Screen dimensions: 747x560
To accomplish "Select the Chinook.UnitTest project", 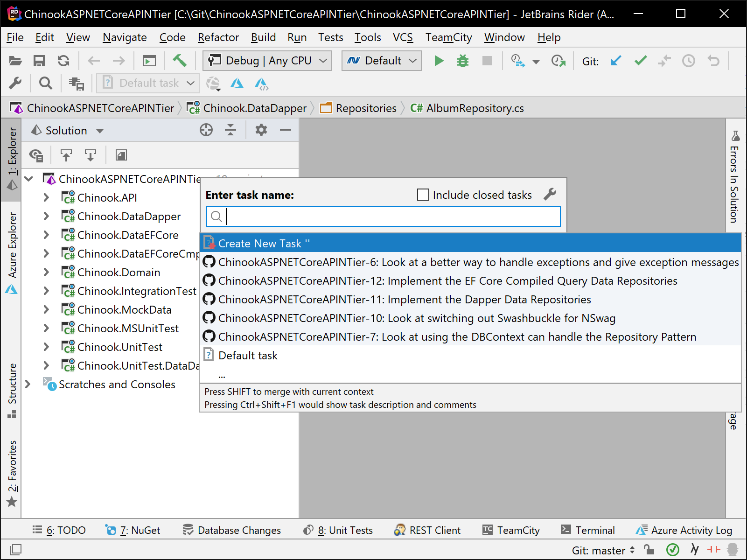I will (119, 347).
